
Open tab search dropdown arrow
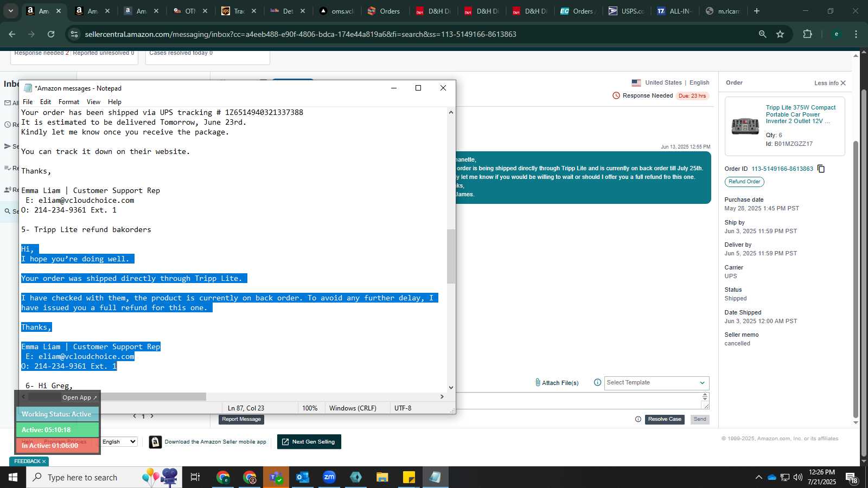click(x=10, y=11)
